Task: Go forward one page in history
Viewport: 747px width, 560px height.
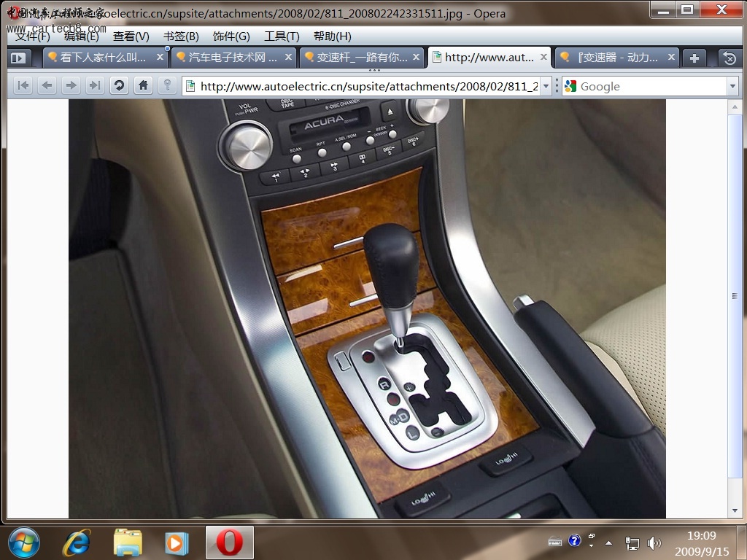Action: [71, 86]
